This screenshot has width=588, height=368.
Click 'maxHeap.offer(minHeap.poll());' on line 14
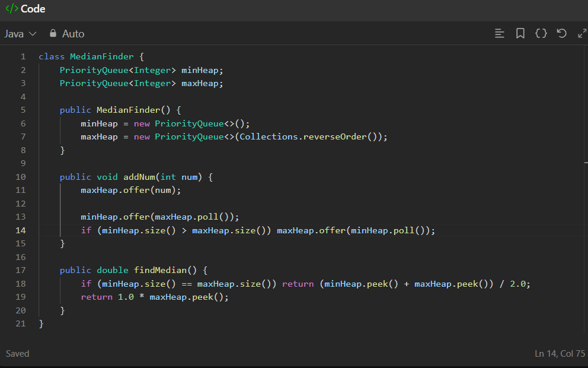click(356, 230)
